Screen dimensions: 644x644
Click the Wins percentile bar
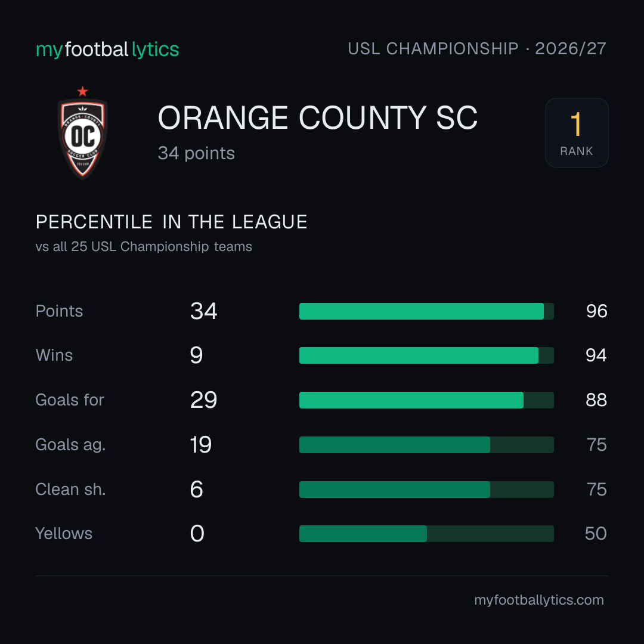coord(426,355)
